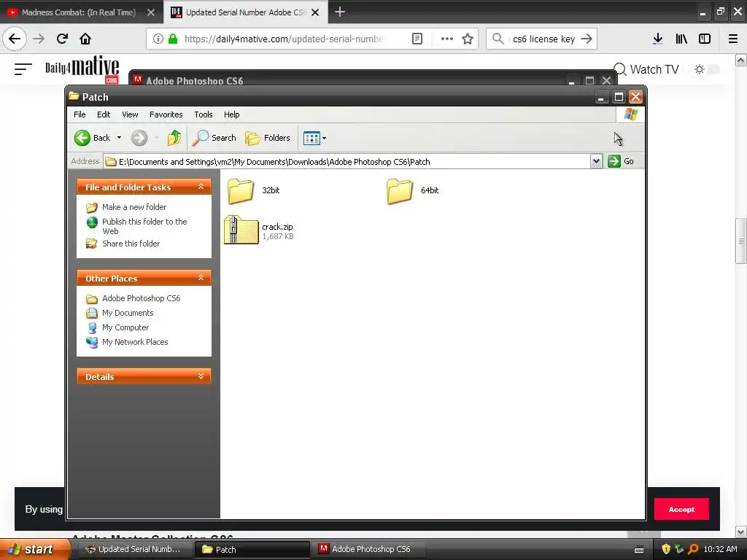Open the Daily4mative site menu icon

tap(23, 69)
